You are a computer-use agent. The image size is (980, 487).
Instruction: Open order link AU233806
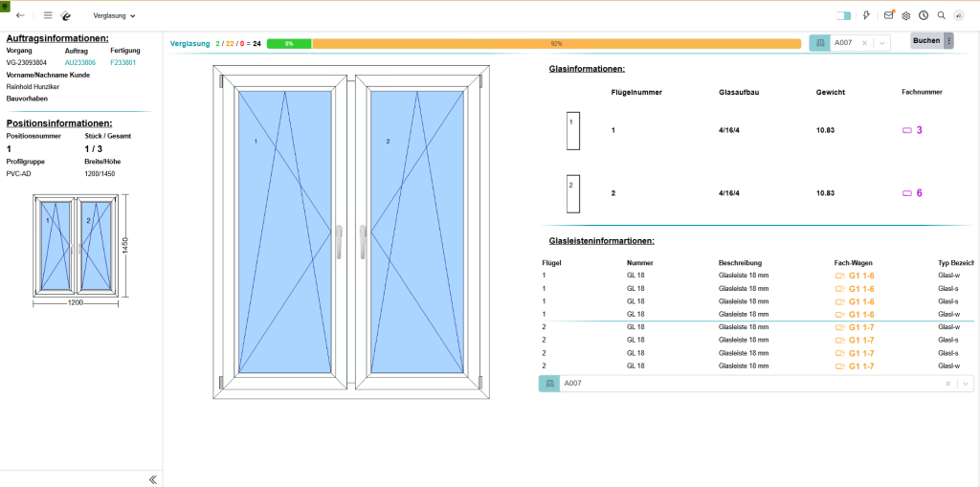pos(79,62)
